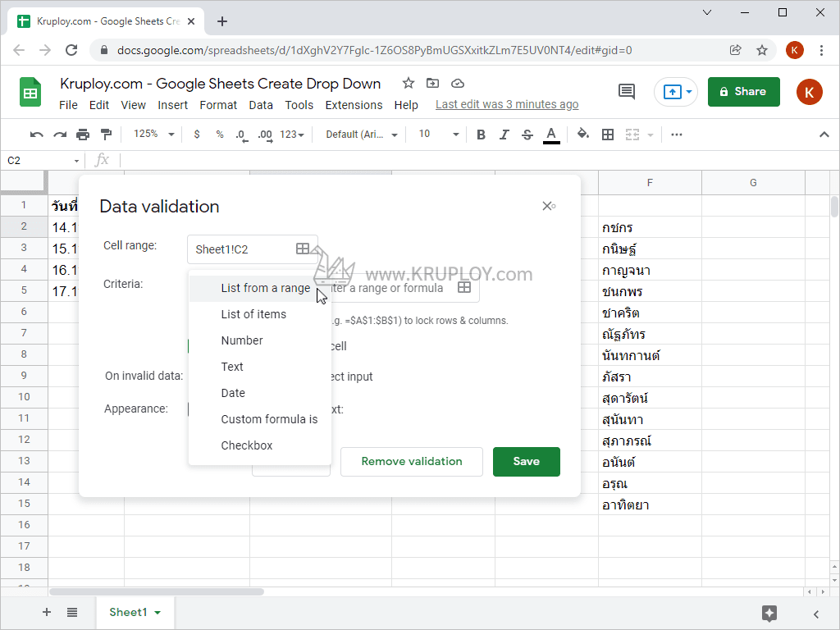Open the Sheet1 tab options arrow
The height and width of the screenshot is (630, 840).
click(157, 612)
